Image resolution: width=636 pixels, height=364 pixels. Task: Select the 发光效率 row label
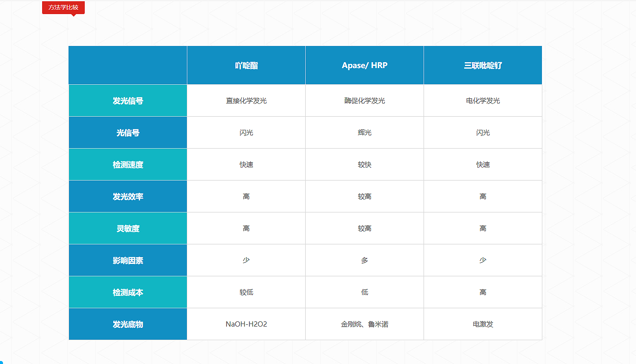pyautogui.click(x=128, y=197)
